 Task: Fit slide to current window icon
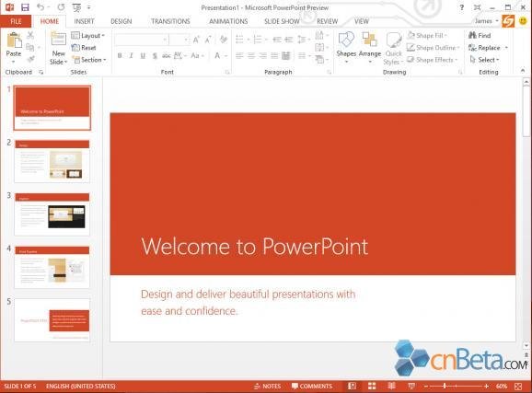pos(518,387)
